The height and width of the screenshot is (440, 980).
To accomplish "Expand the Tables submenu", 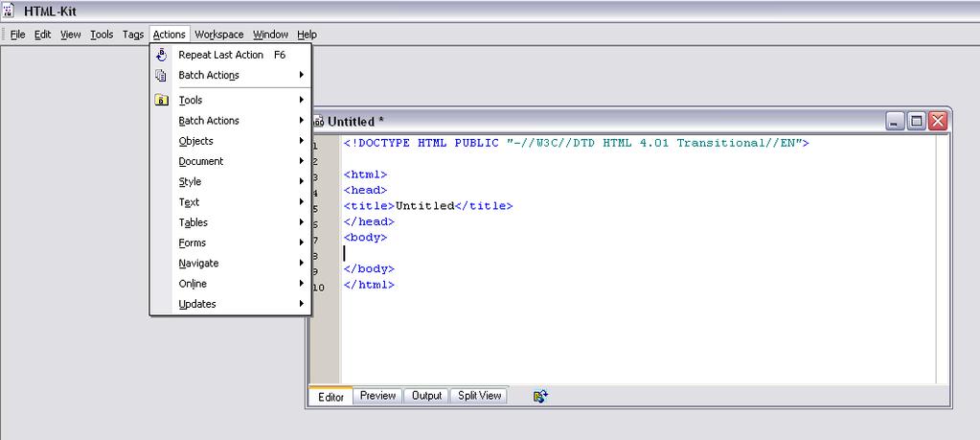I will 231,222.
